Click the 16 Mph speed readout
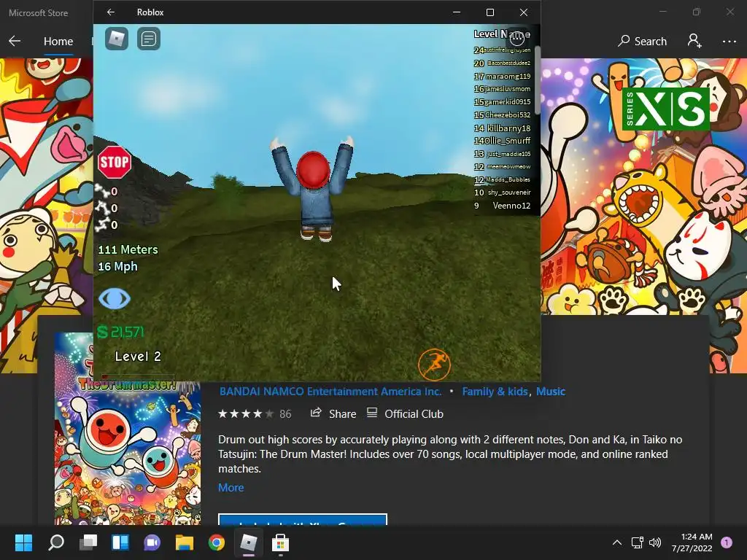This screenshot has width=747, height=560. tap(117, 267)
